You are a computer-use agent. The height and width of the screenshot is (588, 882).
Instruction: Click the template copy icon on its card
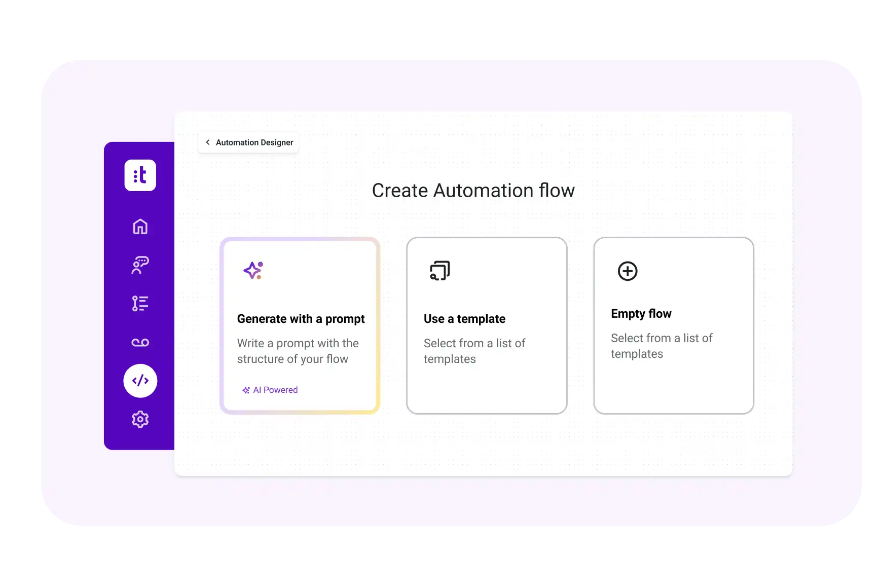[x=439, y=270]
